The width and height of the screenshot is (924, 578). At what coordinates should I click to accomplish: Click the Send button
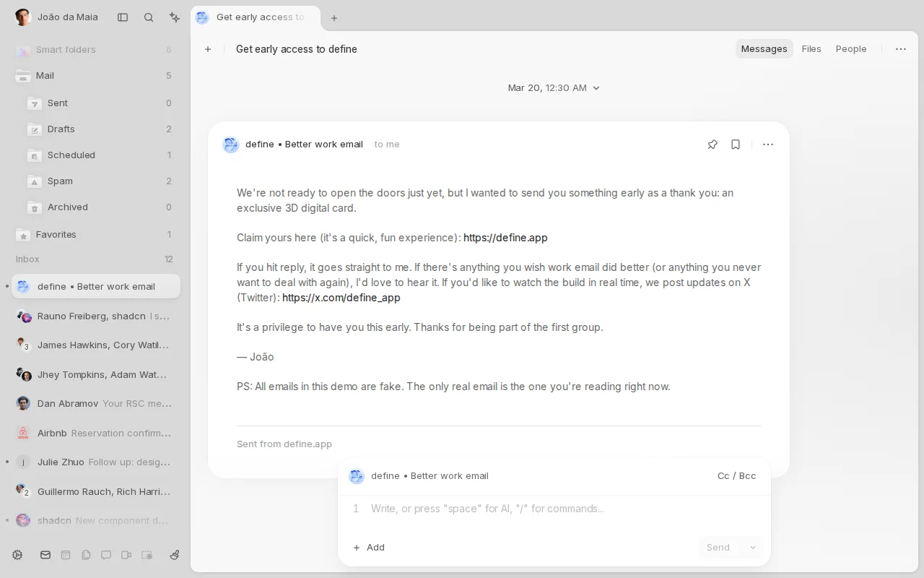[x=718, y=548]
